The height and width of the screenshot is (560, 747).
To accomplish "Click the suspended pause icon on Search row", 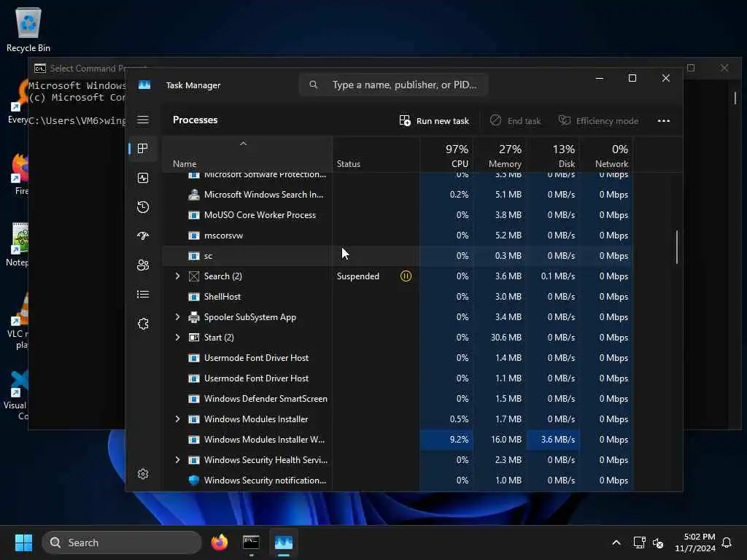I will pos(406,276).
